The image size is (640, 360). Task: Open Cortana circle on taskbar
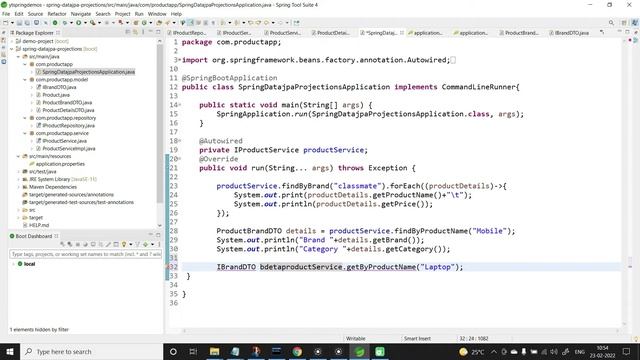tap(173, 351)
